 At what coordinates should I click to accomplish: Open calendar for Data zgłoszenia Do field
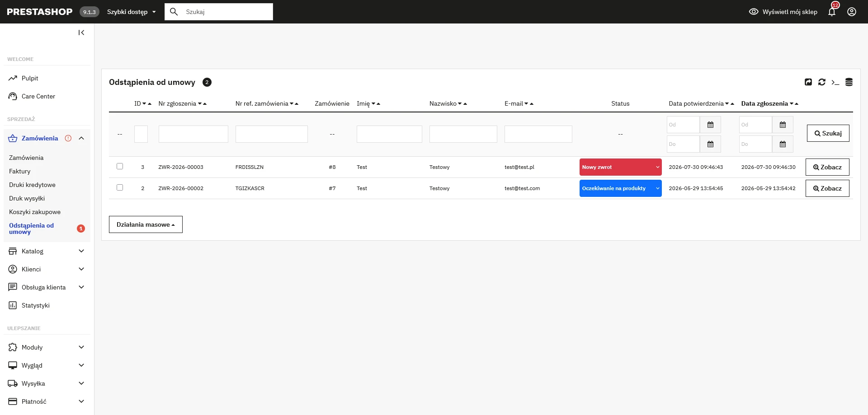click(x=783, y=144)
